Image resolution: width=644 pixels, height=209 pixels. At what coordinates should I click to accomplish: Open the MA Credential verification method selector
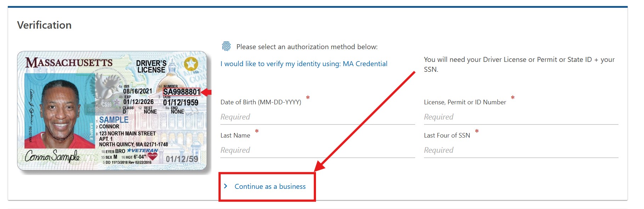point(304,64)
